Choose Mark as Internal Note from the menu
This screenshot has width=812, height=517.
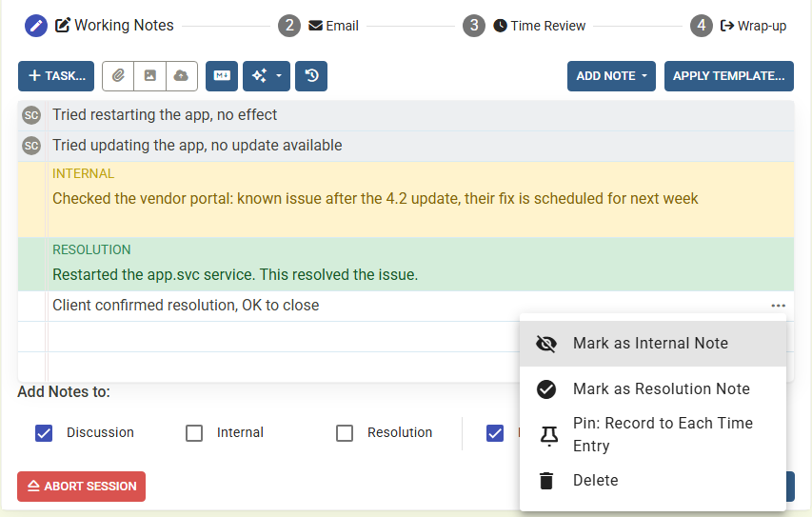(652, 344)
